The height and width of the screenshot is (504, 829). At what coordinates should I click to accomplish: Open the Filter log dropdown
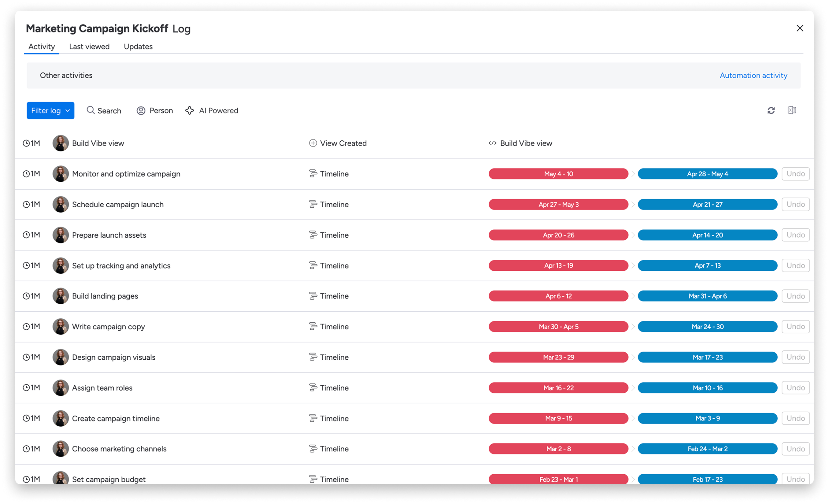(50, 110)
